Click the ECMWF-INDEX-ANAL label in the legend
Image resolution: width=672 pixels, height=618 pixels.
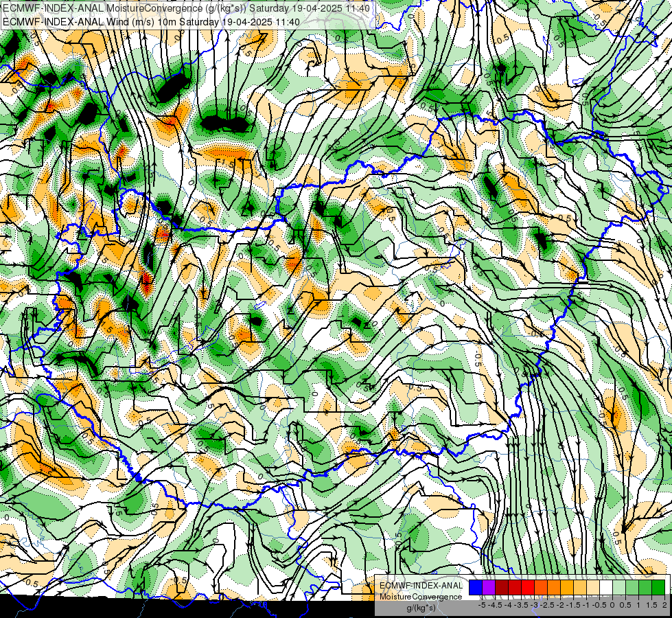[x=421, y=586]
